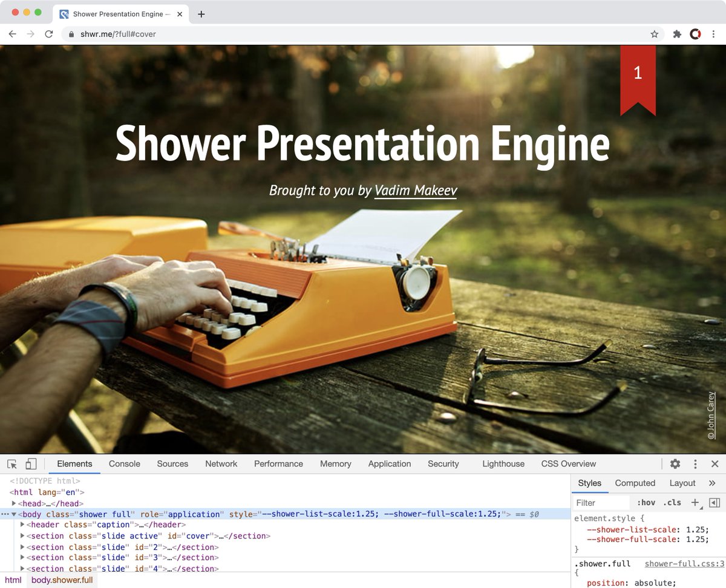This screenshot has width=726, height=588.
Task: Open the Network tab
Action: point(221,464)
